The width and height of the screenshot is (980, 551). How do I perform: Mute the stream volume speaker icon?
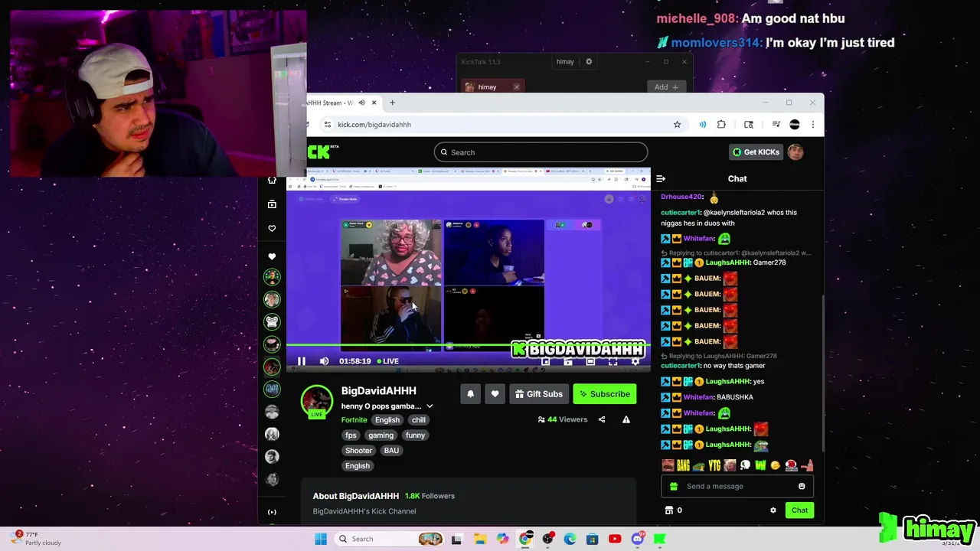point(324,361)
